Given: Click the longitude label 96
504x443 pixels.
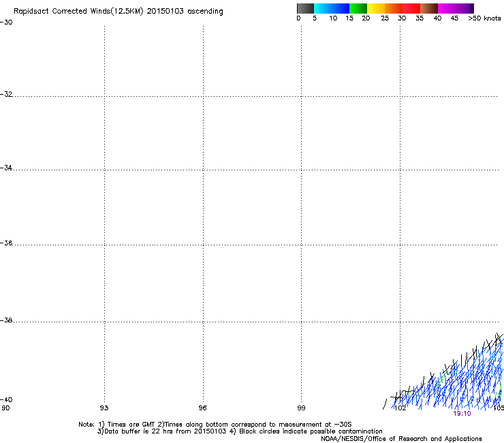Looking at the screenshot, I should point(202,408).
